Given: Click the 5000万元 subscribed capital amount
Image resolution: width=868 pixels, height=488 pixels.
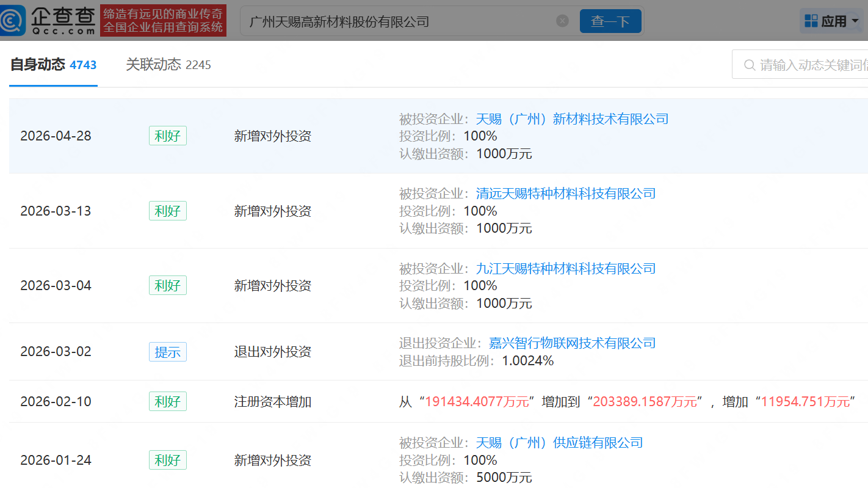Looking at the screenshot, I should click(504, 478).
